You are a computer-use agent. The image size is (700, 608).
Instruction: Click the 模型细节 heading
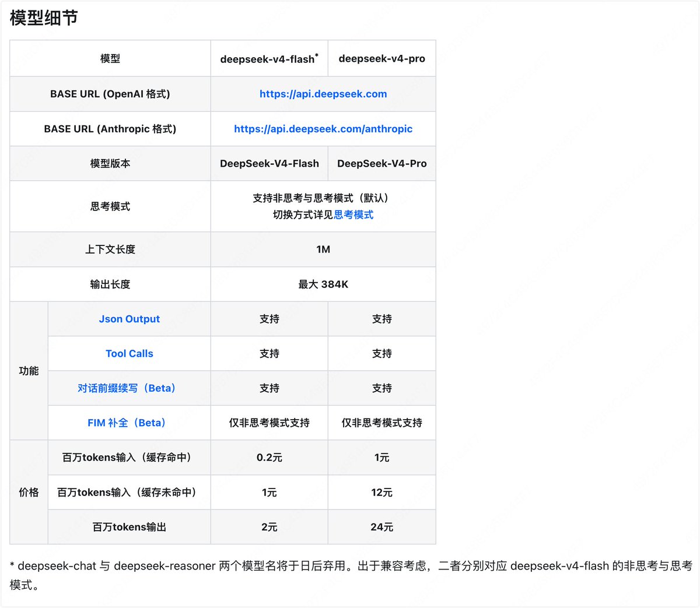click(44, 18)
